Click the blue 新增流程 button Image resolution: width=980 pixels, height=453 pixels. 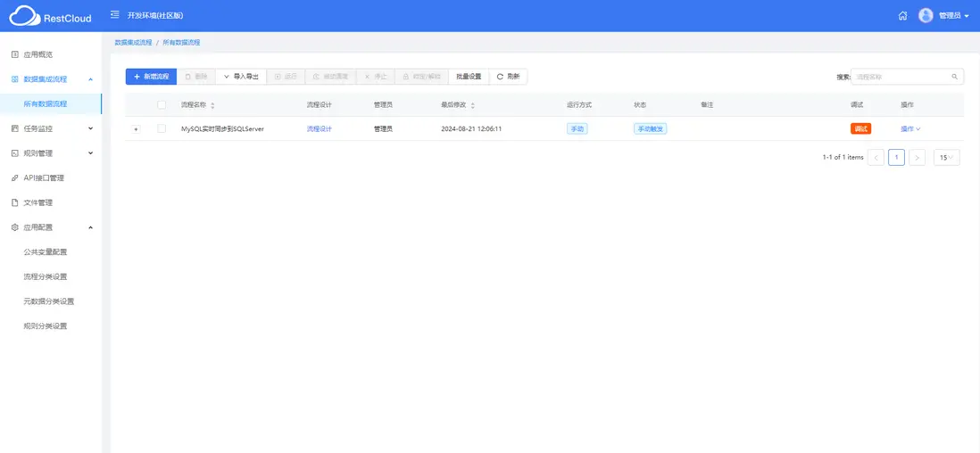(x=151, y=77)
